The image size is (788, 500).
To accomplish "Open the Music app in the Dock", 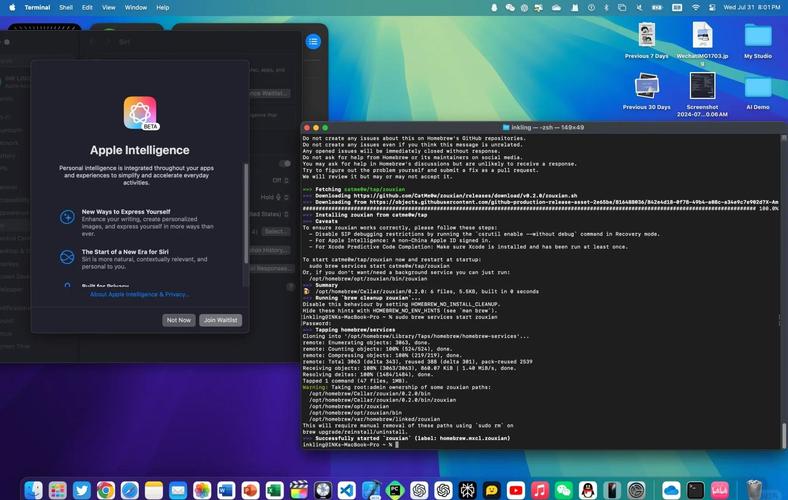I will (x=540, y=489).
